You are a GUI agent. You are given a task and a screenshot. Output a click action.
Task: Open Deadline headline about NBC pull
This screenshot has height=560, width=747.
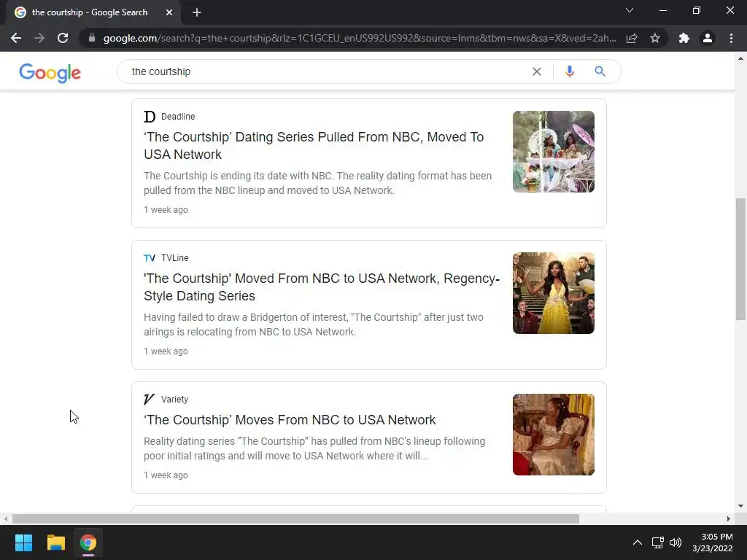[x=314, y=145]
